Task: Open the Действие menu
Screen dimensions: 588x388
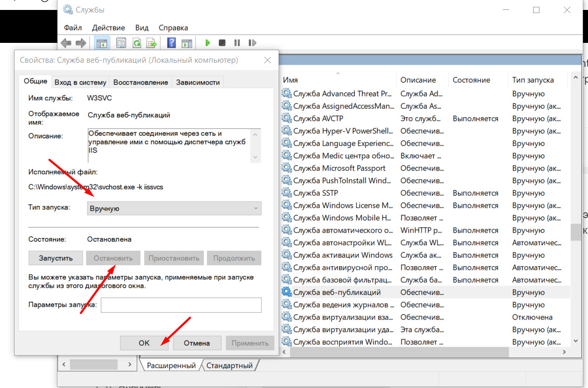Action: [x=108, y=28]
